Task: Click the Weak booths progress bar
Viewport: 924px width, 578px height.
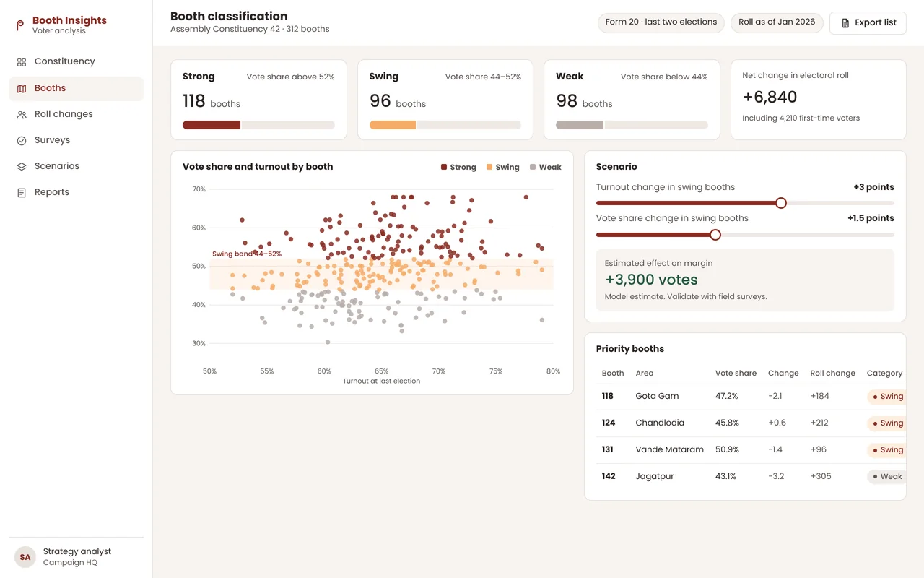Action: (632, 125)
